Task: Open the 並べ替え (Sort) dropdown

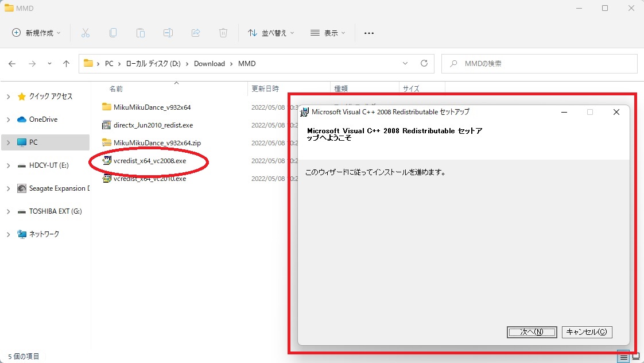Action: click(271, 33)
